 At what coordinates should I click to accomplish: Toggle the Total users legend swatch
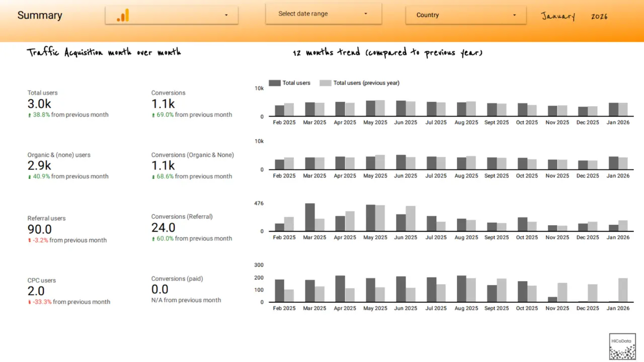pos(274,83)
